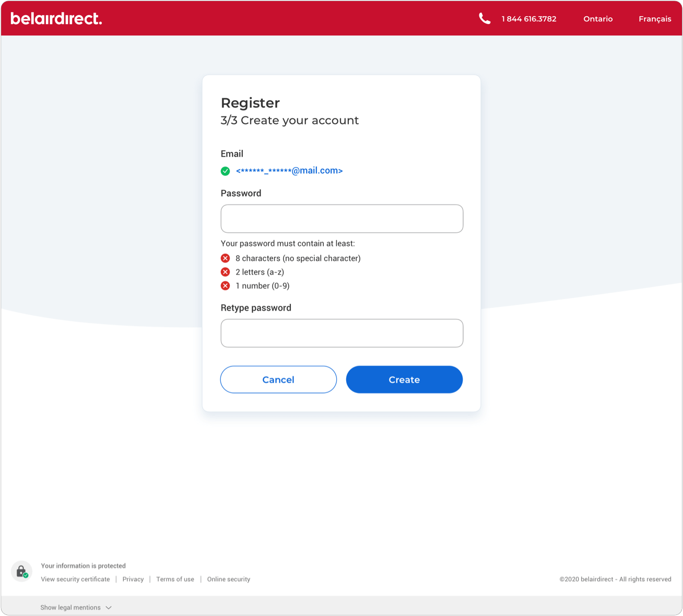Click the Create button
Viewport: 683px width, 616px height.
pos(404,380)
